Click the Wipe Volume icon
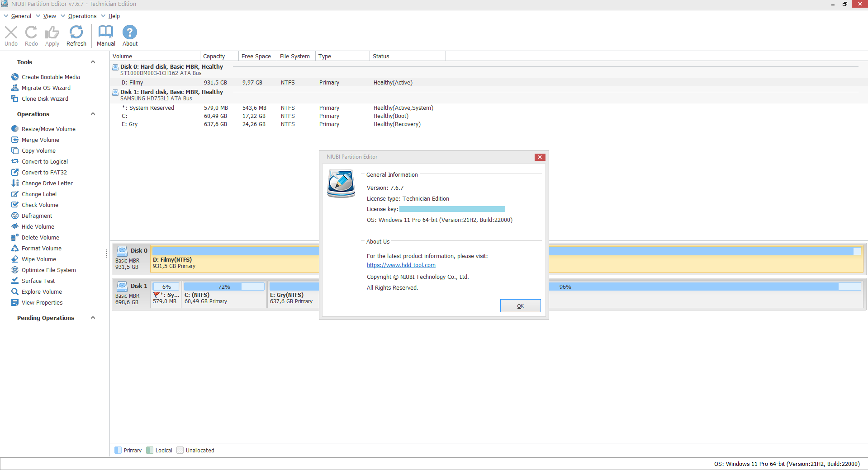 [x=15, y=259]
